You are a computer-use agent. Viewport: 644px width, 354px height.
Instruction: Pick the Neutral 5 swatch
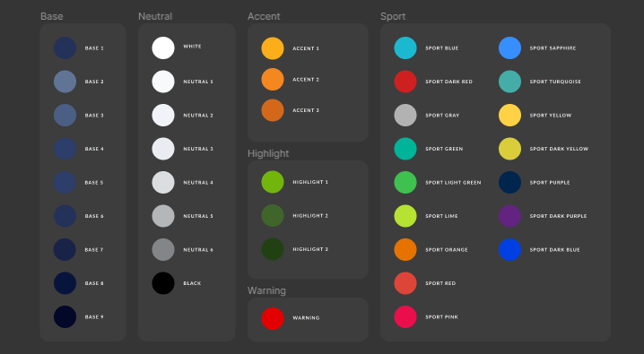click(x=163, y=216)
